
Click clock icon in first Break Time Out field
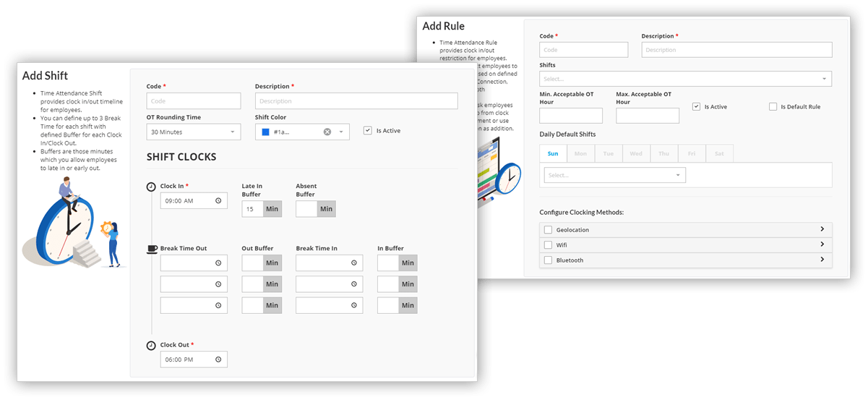(x=218, y=263)
